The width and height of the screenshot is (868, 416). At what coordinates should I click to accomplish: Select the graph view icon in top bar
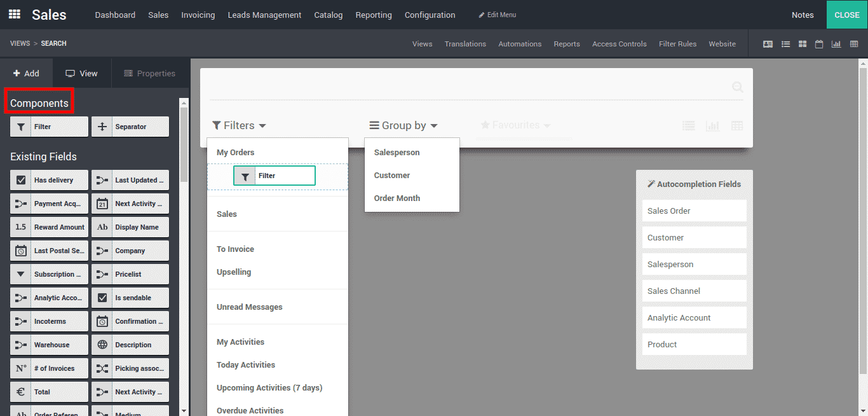tap(836, 44)
